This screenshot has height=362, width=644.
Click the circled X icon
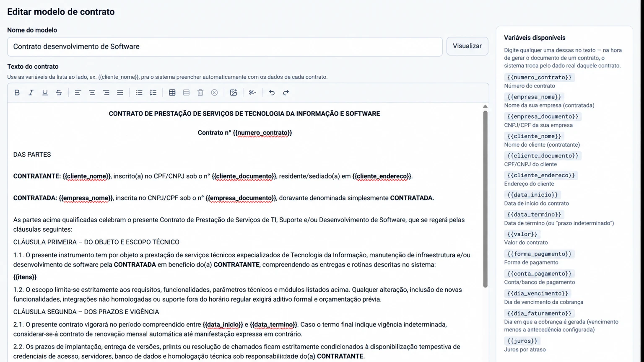click(214, 93)
